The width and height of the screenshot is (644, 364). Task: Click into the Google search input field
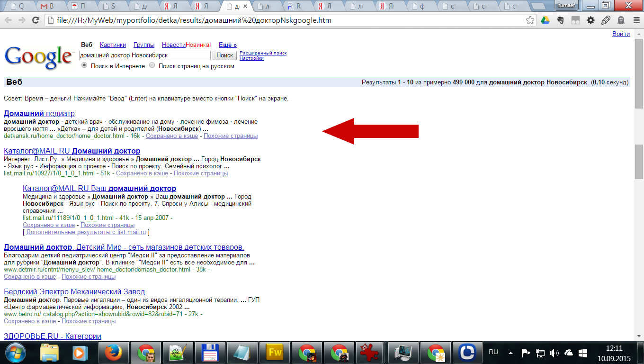pos(144,55)
